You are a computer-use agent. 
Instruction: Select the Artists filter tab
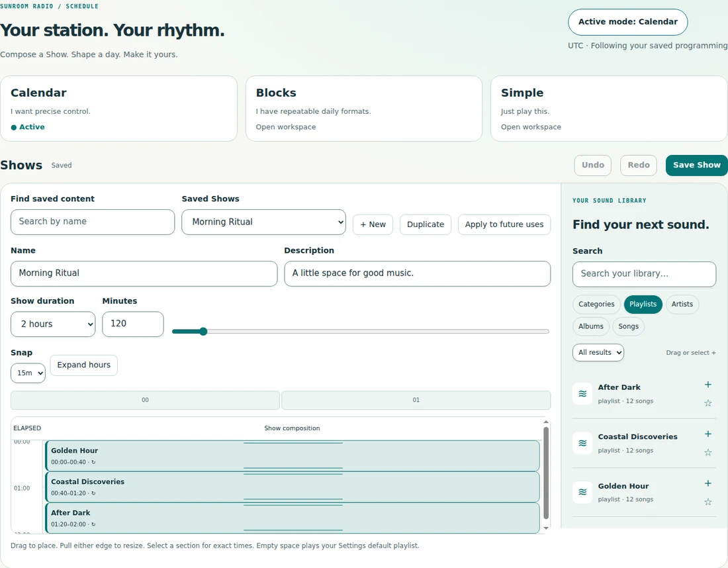point(682,305)
